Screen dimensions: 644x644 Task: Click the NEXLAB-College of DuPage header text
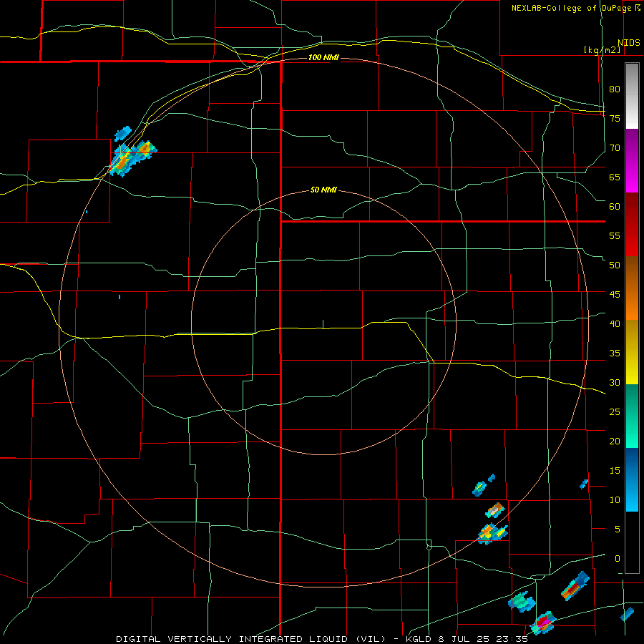[575, 8]
